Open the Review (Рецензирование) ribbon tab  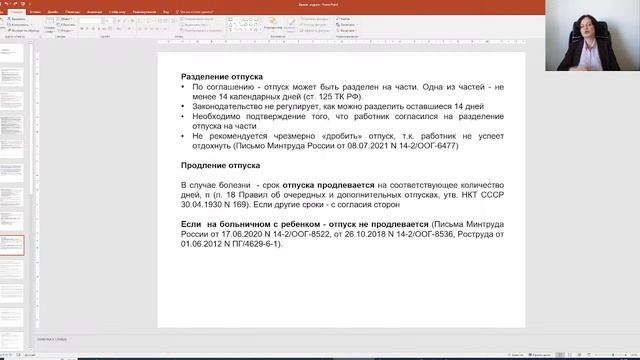pos(144,12)
